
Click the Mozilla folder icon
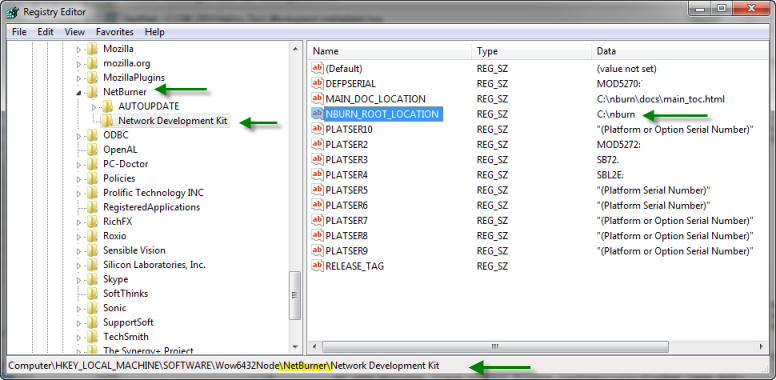[92, 49]
